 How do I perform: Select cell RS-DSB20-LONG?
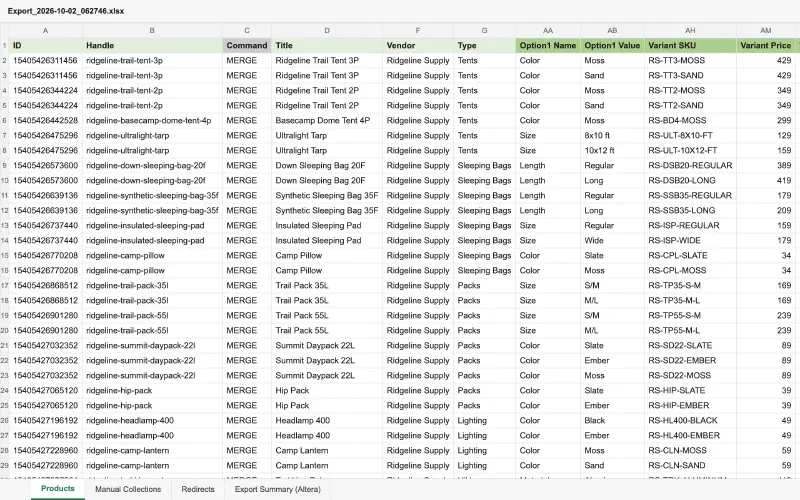coord(690,181)
